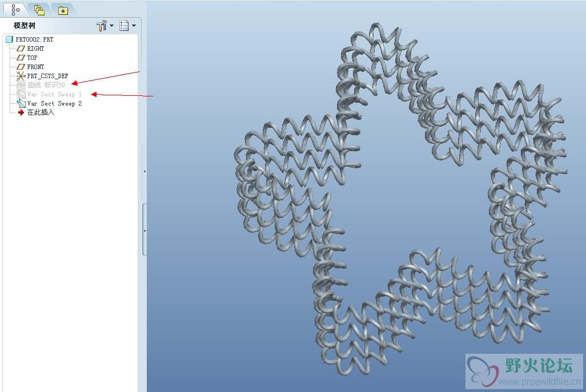Select PRT0002.PRT root in model tree
Viewport: 586px width, 392px height.
pyautogui.click(x=34, y=39)
